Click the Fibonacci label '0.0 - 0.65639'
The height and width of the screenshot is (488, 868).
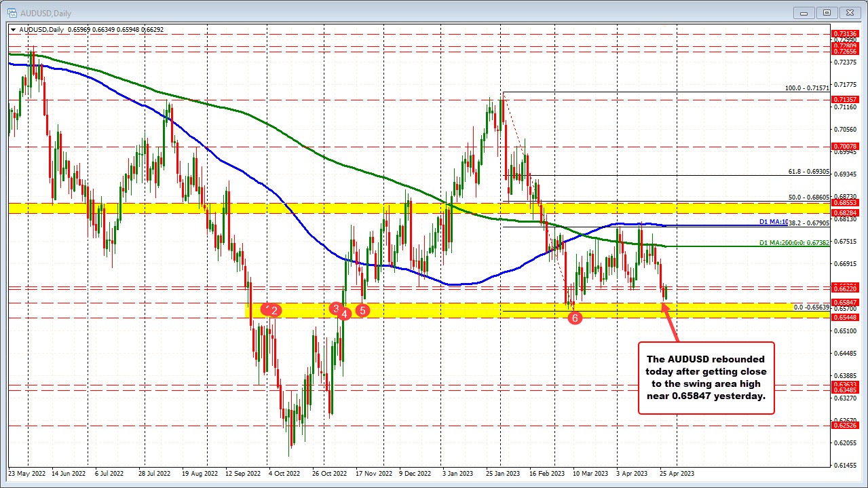tap(812, 307)
